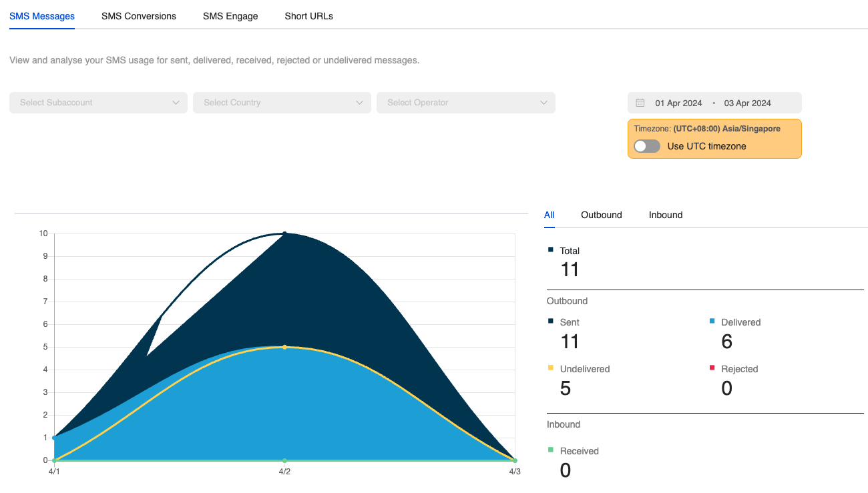Click the end date 03 Apr 2024
Screen dimensions: 868x493
coord(747,103)
